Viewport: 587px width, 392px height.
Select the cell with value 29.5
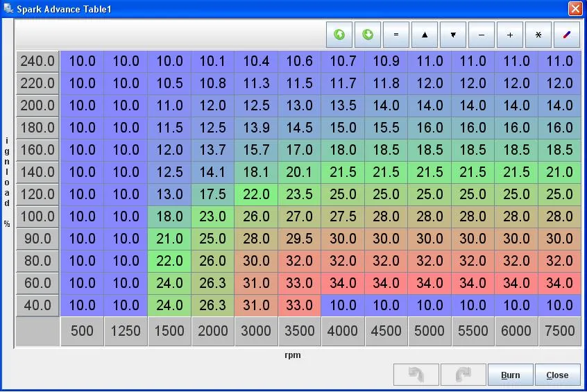tap(300, 239)
